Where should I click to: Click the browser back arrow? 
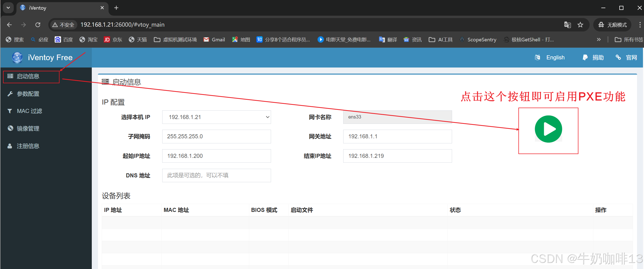9,25
